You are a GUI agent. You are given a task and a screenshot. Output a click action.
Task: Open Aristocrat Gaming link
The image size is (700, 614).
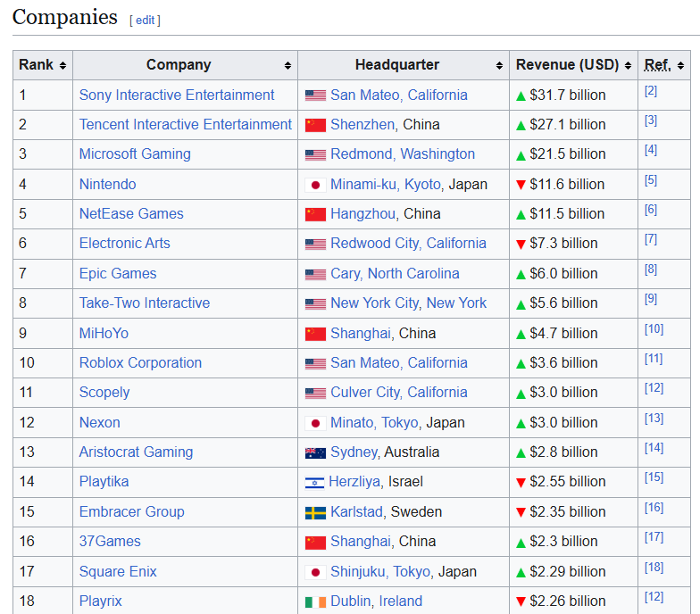(136, 452)
